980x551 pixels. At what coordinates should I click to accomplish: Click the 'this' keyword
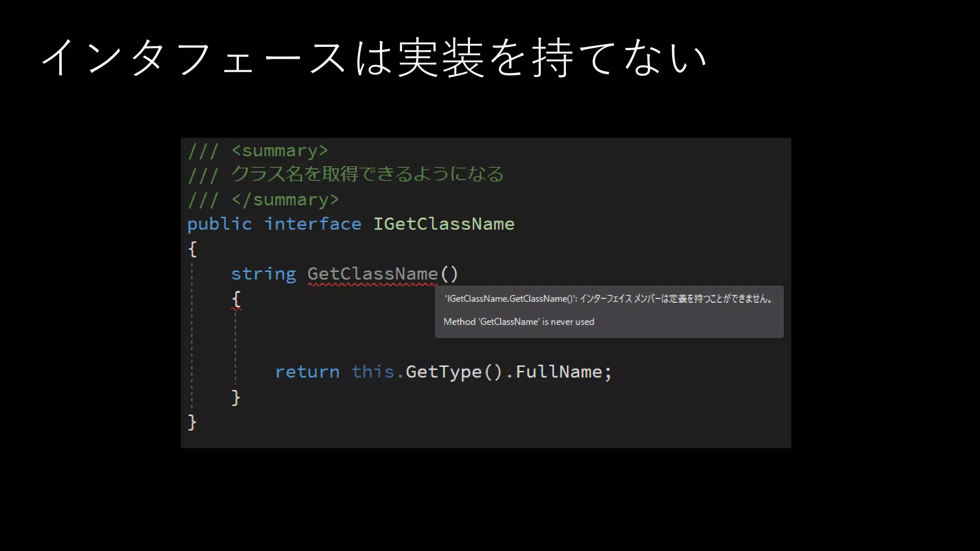[x=373, y=371]
